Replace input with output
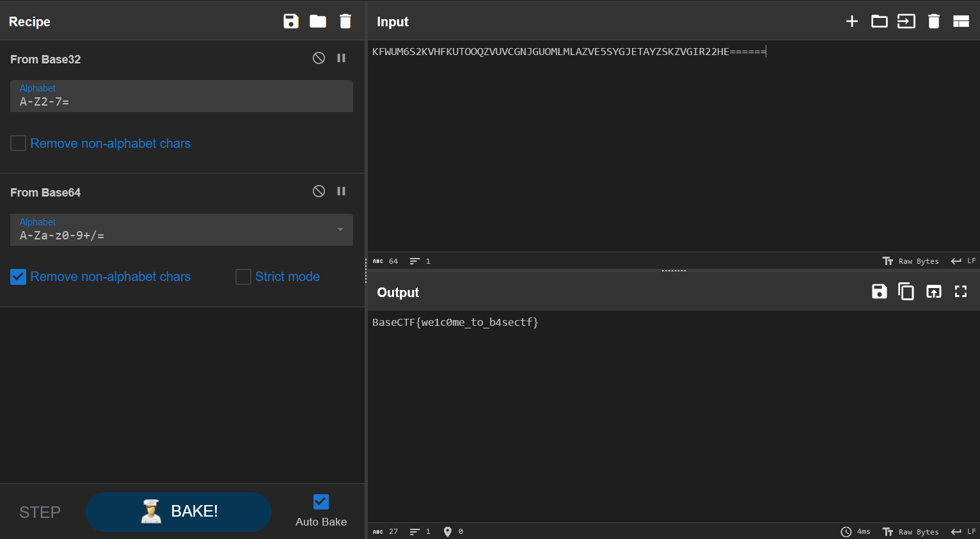 point(934,291)
